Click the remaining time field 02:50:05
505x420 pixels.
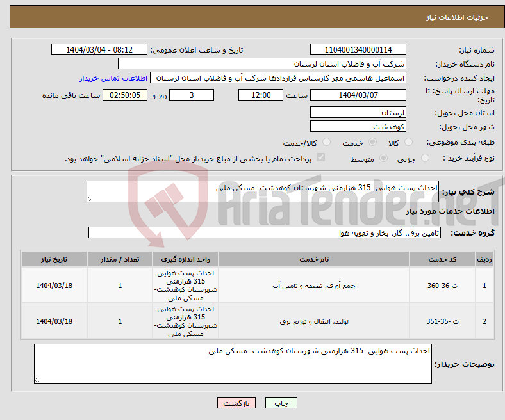(125, 95)
